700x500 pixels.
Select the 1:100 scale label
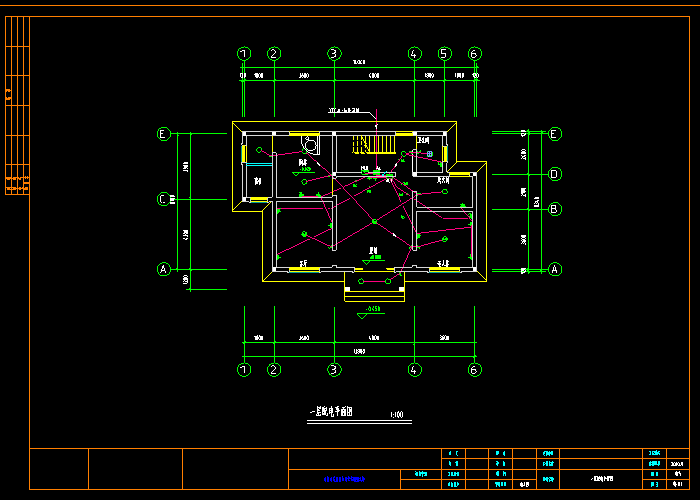coord(397,414)
